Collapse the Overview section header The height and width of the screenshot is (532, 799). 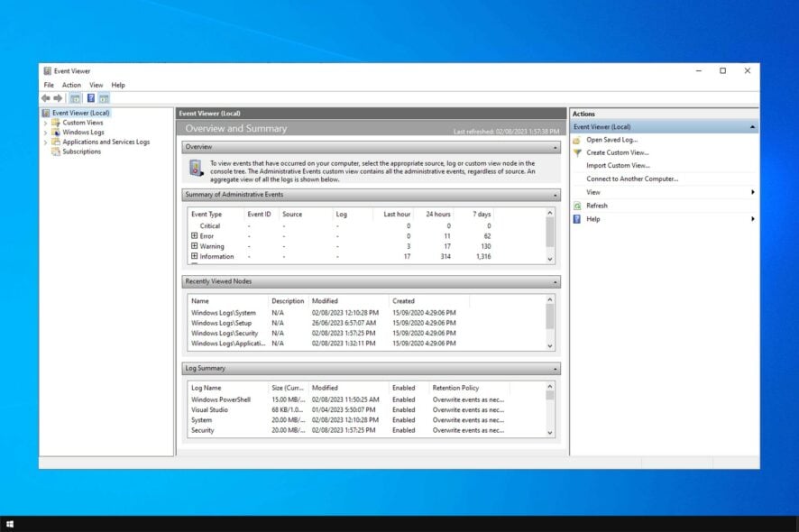(x=556, y=146)
